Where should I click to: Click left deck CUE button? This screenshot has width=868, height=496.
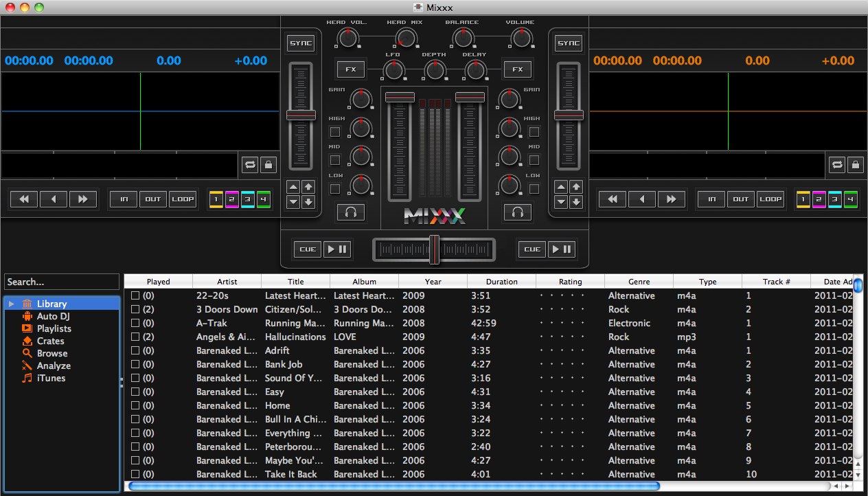point(307,249)
